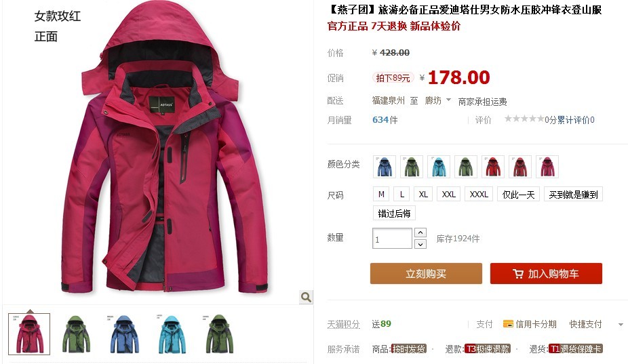Choose the rose red jacket color swatch

(x=547, y=167)
